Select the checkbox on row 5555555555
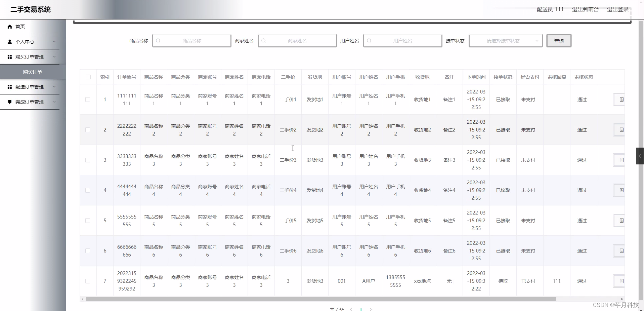Viewport: 644px width, 311px height. [x=88, y=221]
